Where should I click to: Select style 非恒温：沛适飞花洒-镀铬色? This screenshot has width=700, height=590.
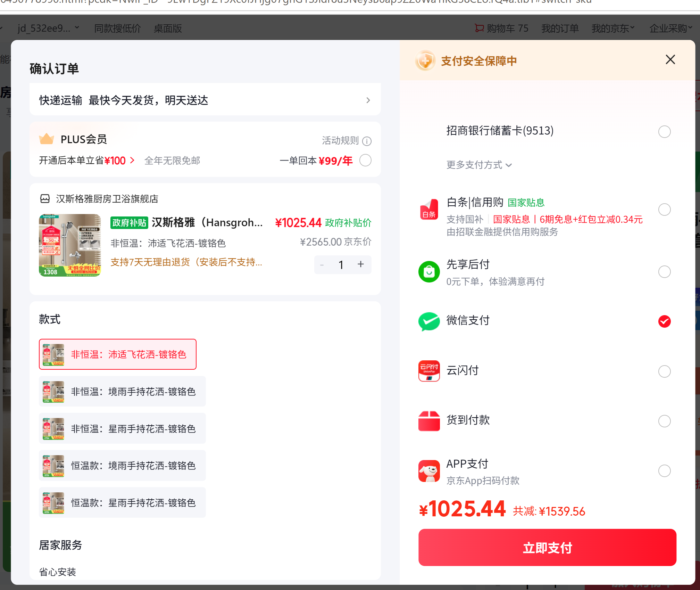click(118, 354)
